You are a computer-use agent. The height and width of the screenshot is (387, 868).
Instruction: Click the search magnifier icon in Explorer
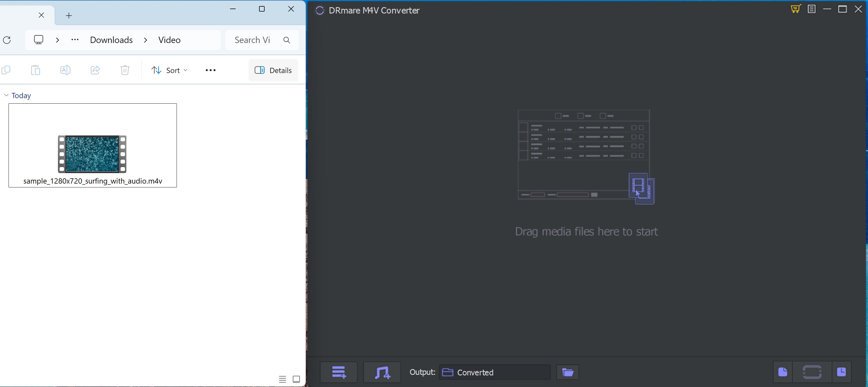click(x=287, y=40)
